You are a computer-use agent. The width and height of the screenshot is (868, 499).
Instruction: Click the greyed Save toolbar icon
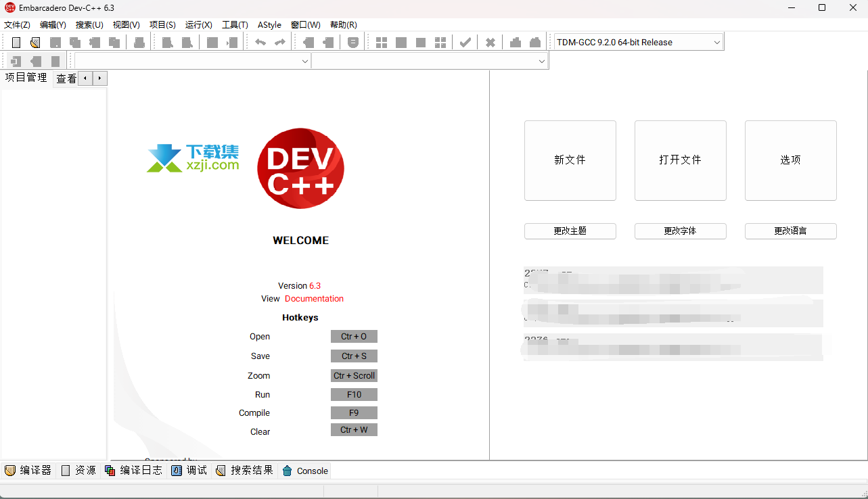(x=55, y=43)
